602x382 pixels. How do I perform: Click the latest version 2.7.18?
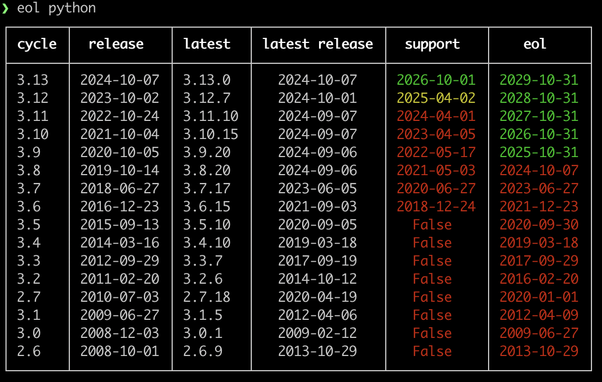click(x=207, y=297)
